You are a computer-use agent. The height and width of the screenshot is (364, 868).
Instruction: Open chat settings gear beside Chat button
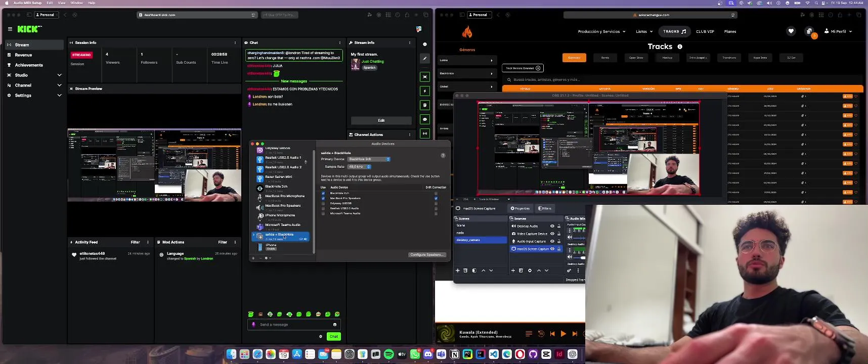(x=321, y=336)
